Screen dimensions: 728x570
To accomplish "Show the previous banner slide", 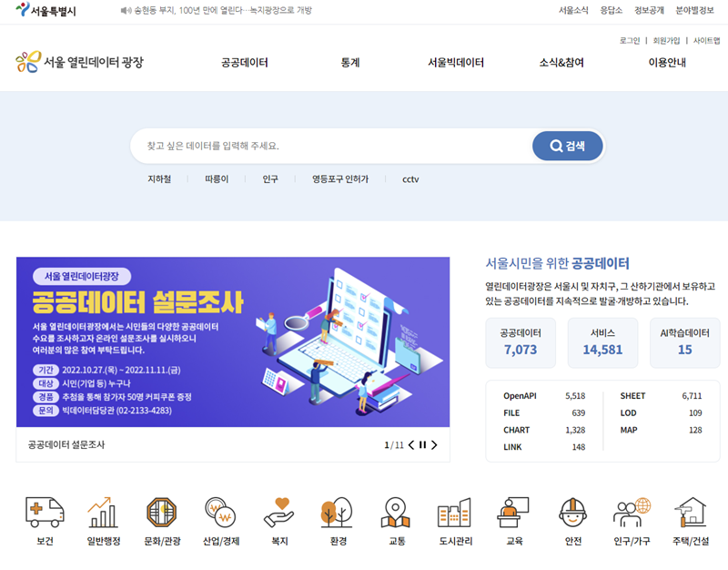I will [x=411, y=445].
